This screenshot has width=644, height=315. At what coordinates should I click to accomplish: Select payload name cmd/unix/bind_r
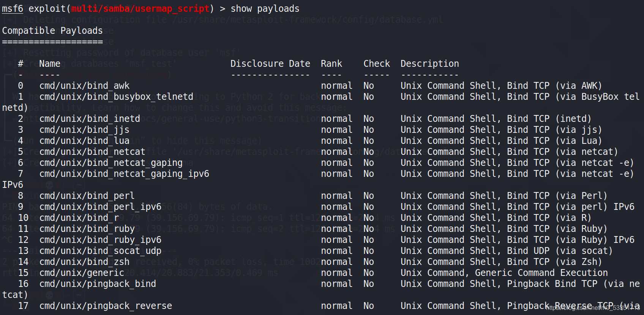pyautogui.click(x=79, y=218)
